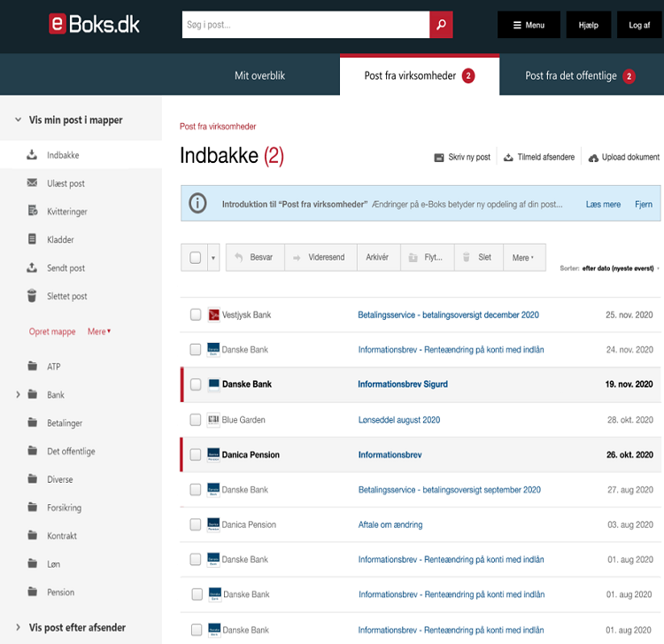Expand the Bank folder chevron
Image resolution: width=664 pixels, height=644 pixels.
click(18, 394)
